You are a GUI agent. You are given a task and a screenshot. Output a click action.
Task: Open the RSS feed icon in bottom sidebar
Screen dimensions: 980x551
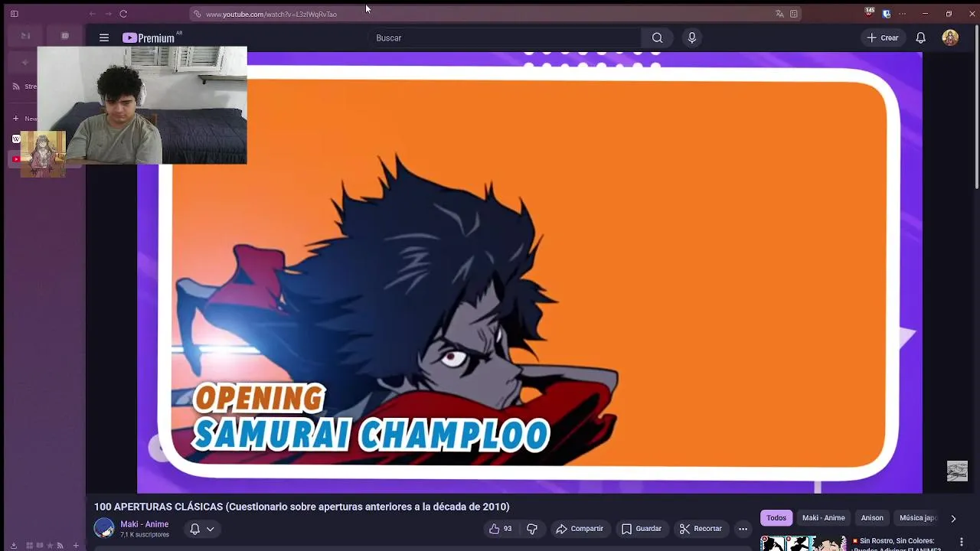(60, 546)
